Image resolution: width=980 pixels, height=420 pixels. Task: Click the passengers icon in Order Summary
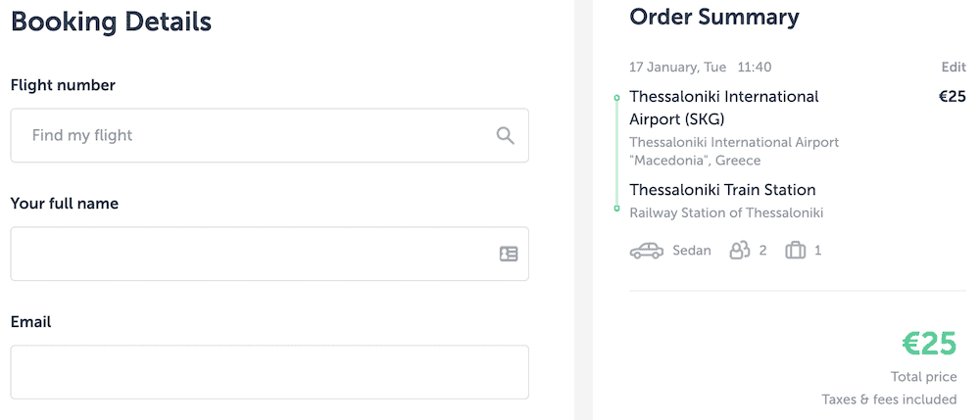pyautogui.click(x=739, y=251)
